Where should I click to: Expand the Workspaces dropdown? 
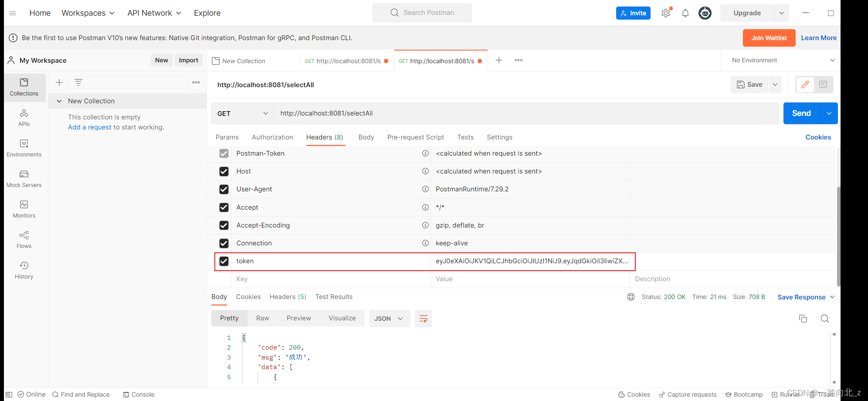pos(88,13)
